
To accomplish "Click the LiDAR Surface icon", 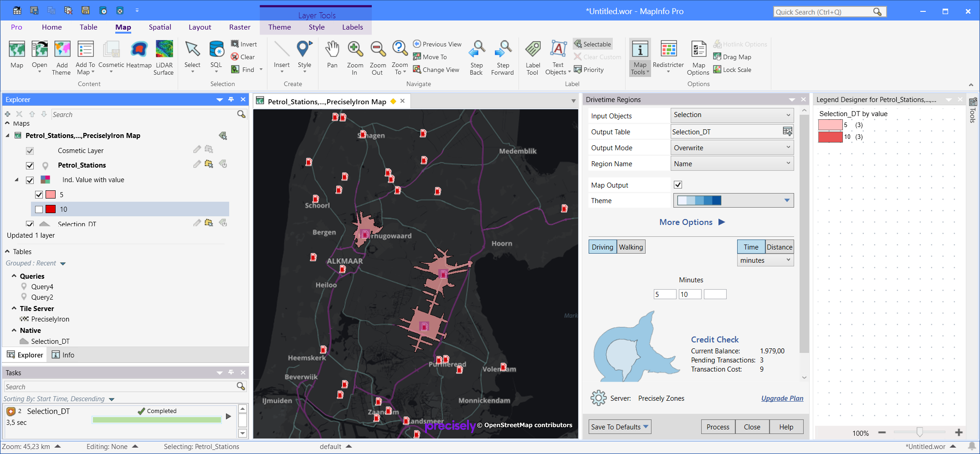I will (x=164, y=57).
